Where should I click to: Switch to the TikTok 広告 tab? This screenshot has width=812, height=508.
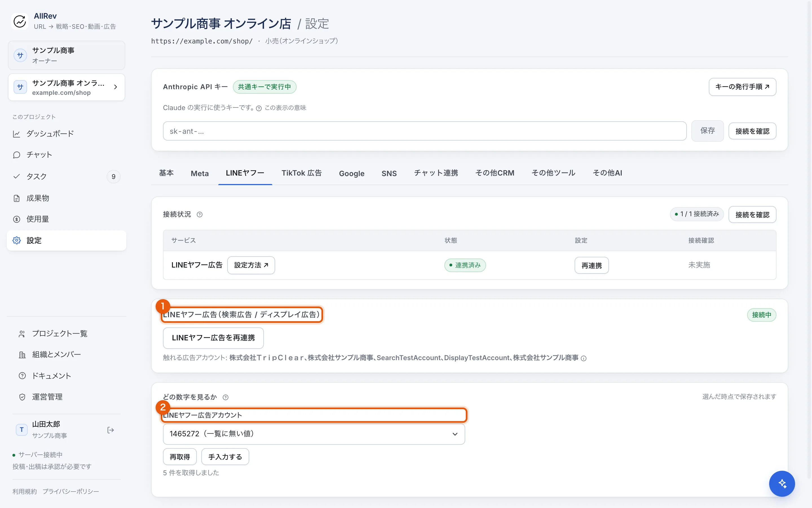pos(301,173)
